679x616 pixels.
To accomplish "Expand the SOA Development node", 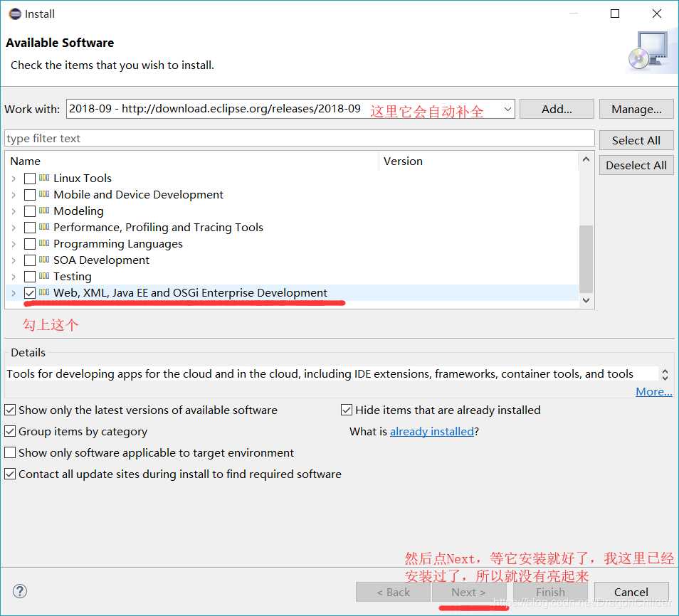I will tap(14, 260).
